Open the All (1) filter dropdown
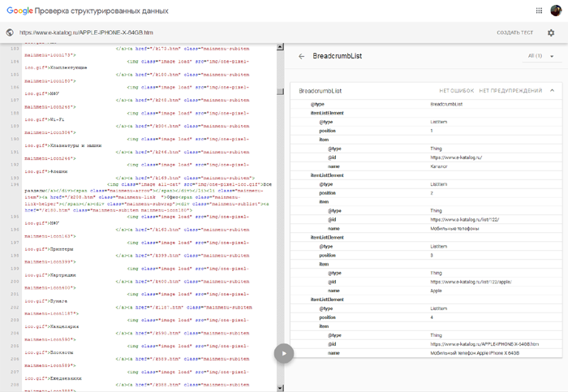The image size is (568, 392). pos(541,56)
